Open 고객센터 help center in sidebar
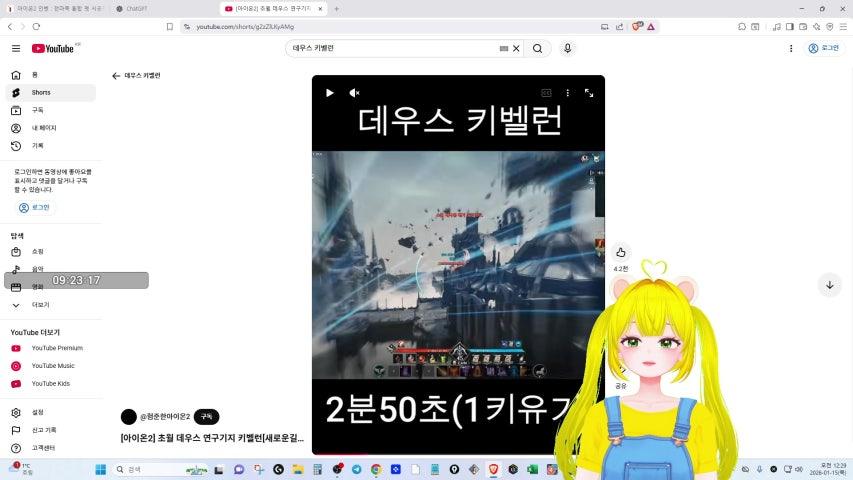The height and width of the screenshot is (480, 853). tap(51, 448)
